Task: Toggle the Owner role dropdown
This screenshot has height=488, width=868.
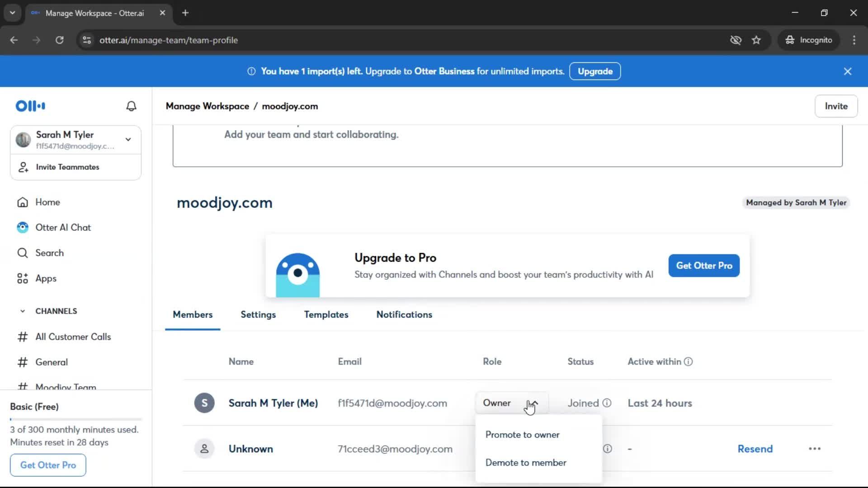Action: (x=511, y=403)
